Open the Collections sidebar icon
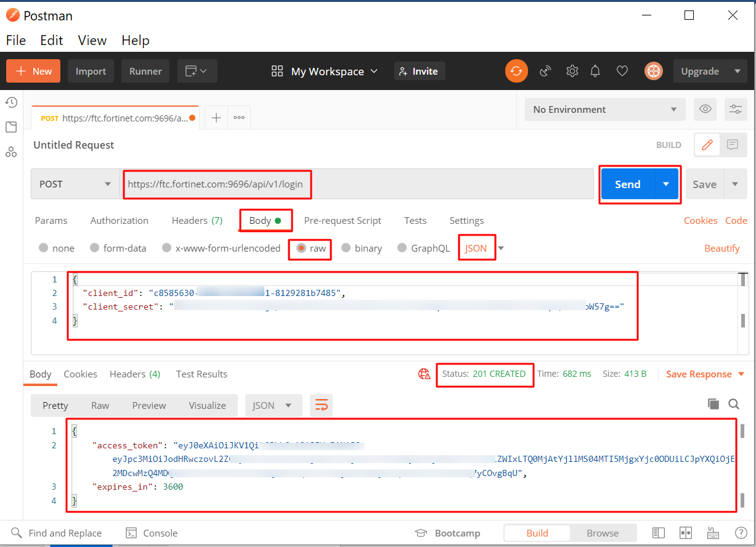Image resolution: width=756 pixels, height=547 pixels. (x=11, y=127)
